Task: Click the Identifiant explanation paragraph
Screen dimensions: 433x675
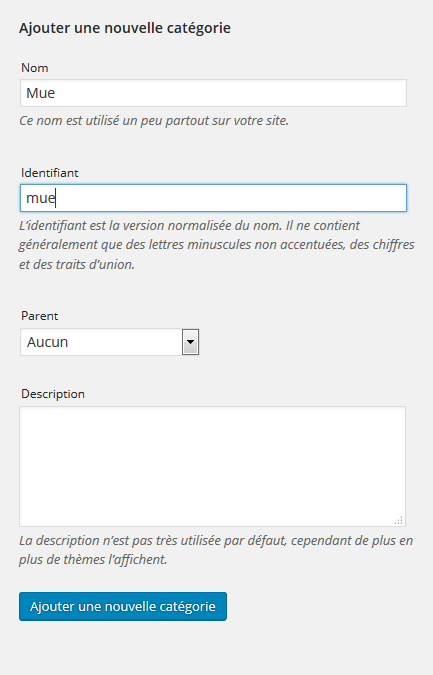Action: pos(216,245)
